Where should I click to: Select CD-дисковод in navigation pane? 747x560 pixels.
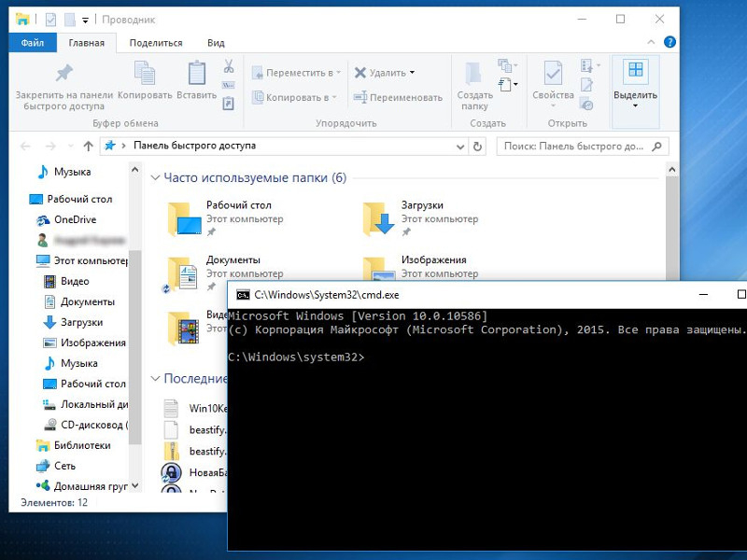(85, 425)
